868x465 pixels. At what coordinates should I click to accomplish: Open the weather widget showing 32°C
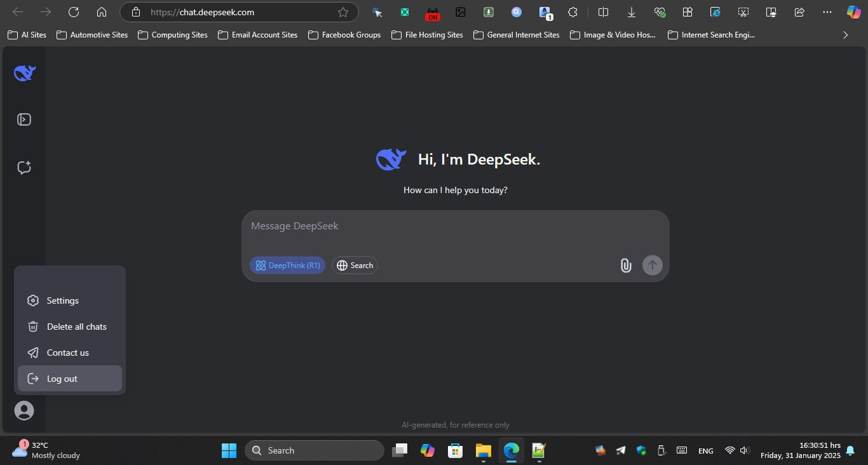46,450
